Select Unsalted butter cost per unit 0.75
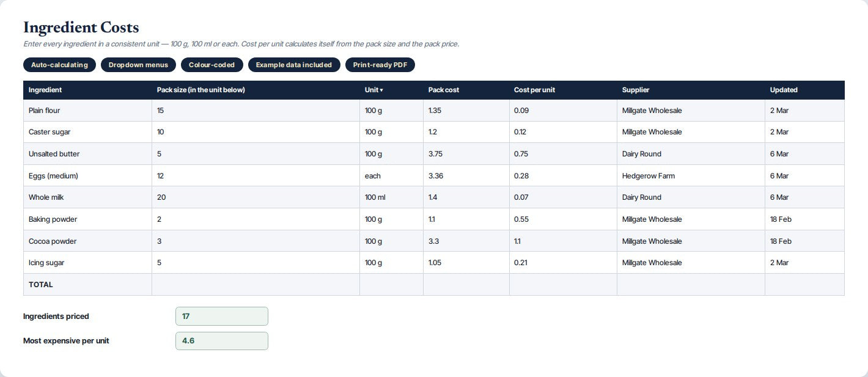This screenshot has width=868, height=377. tap(563, 154)
